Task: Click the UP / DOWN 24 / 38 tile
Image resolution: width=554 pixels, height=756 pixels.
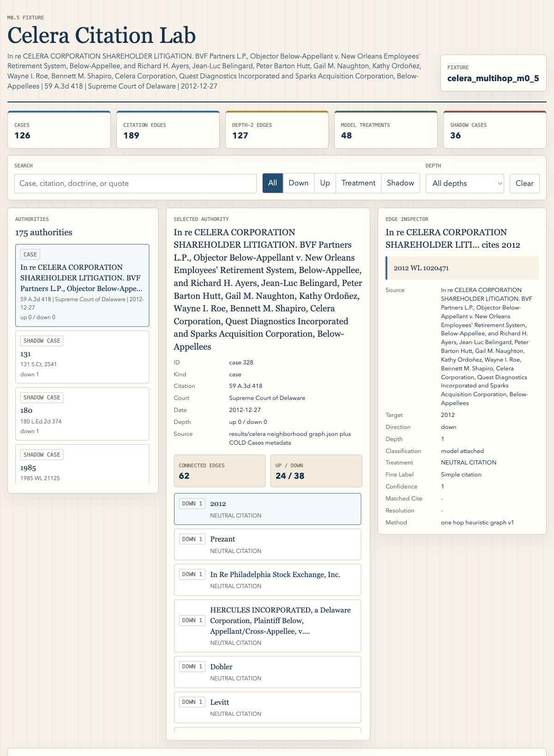Action: click(x=316, y=471)
